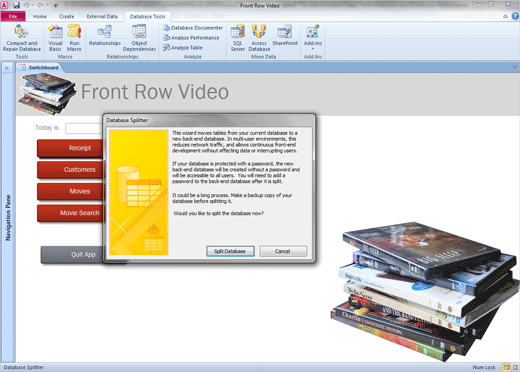Click Analyze Performance
Screen dimensions: 520x372
coord(191,38)
